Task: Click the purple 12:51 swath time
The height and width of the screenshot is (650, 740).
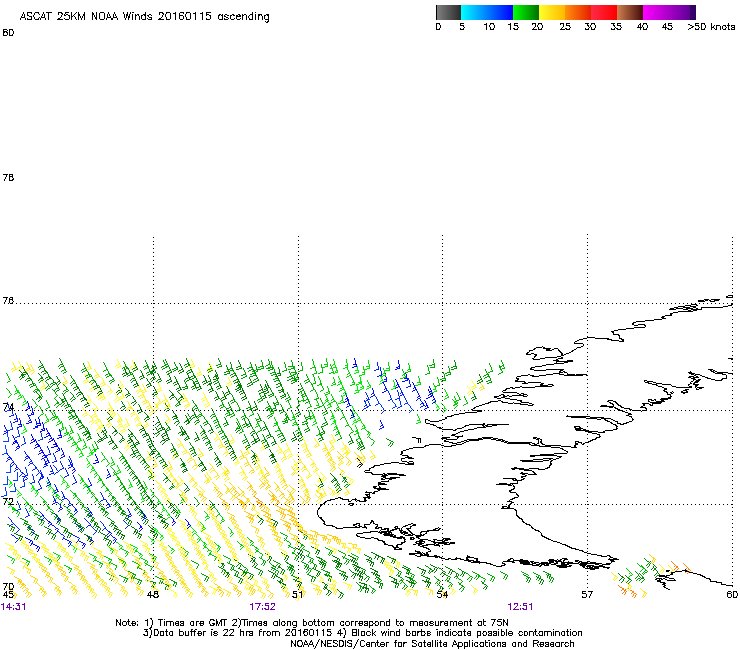Action: pos(520,607)
